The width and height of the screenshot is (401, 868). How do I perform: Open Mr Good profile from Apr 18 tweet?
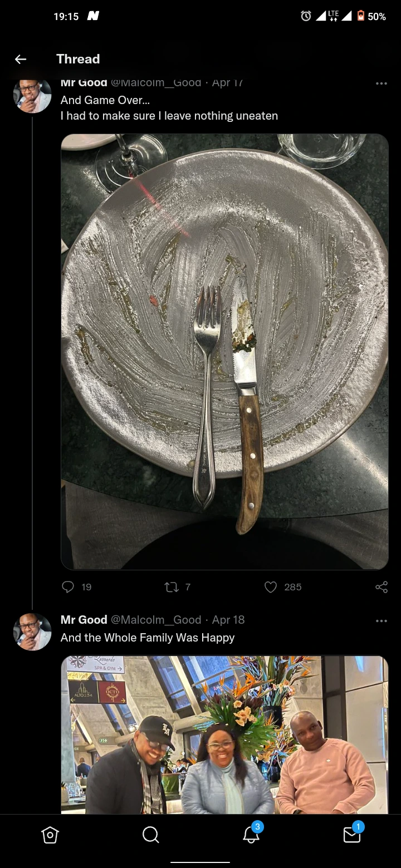(x=84, y=620)
